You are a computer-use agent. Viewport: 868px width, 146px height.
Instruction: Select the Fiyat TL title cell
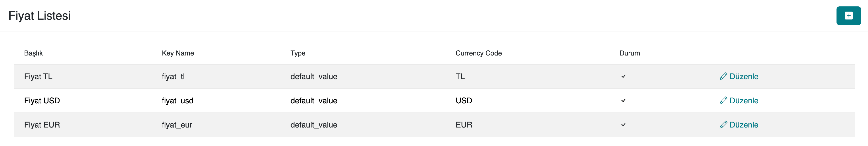[38, 76]
